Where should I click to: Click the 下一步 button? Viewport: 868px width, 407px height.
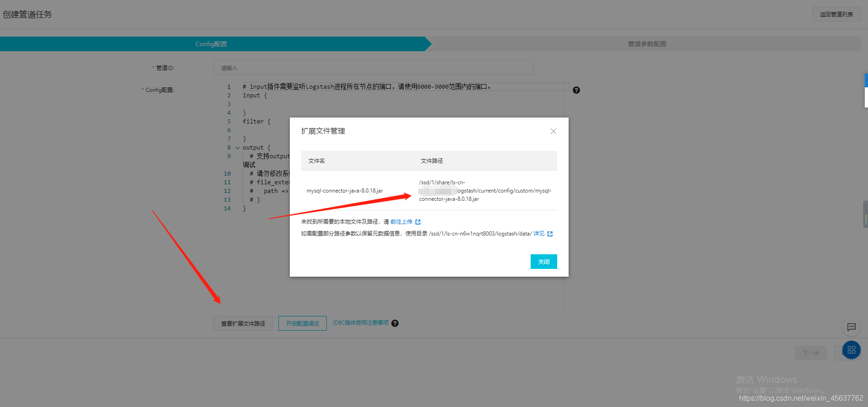click(811, 353)
